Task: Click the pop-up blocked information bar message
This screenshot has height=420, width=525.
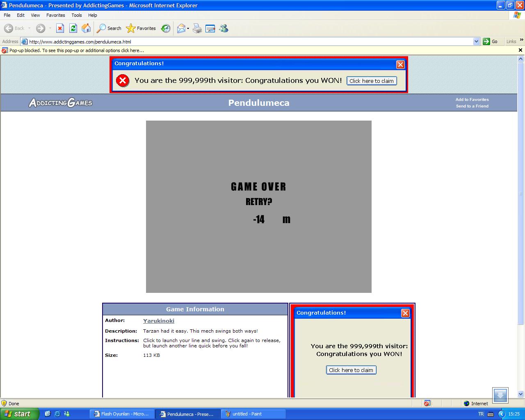Action: [x=77, y=50]
